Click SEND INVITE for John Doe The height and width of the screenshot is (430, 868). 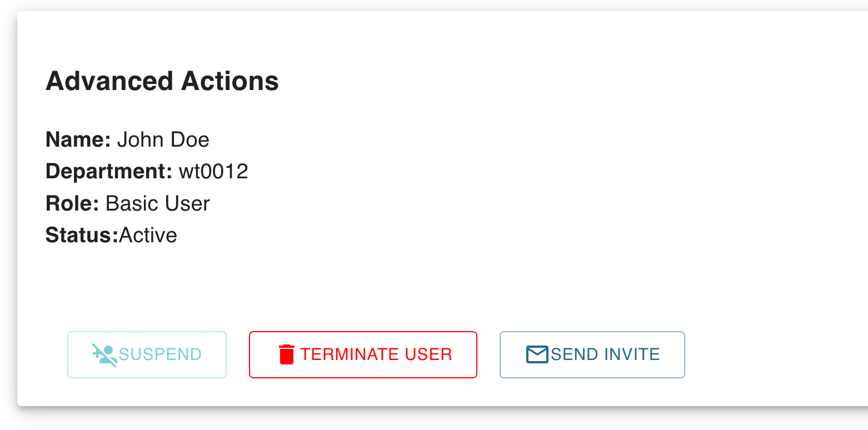(592, 354)
